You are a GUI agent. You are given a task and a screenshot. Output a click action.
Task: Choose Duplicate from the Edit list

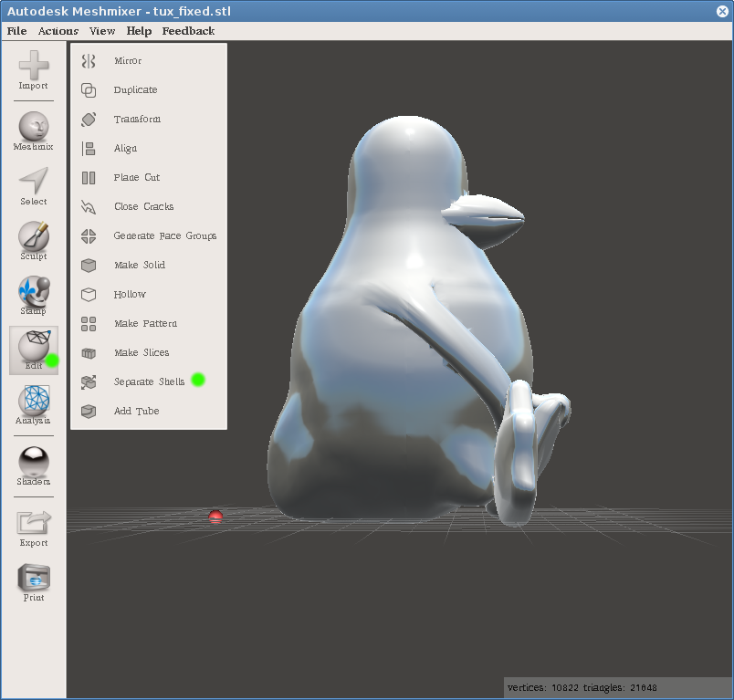coord(135,89)
